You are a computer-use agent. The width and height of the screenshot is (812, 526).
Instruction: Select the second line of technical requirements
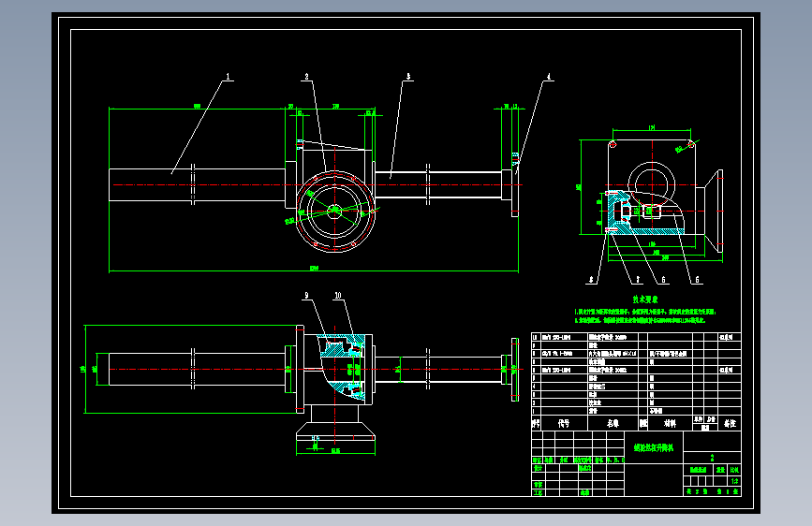point(640,320)
